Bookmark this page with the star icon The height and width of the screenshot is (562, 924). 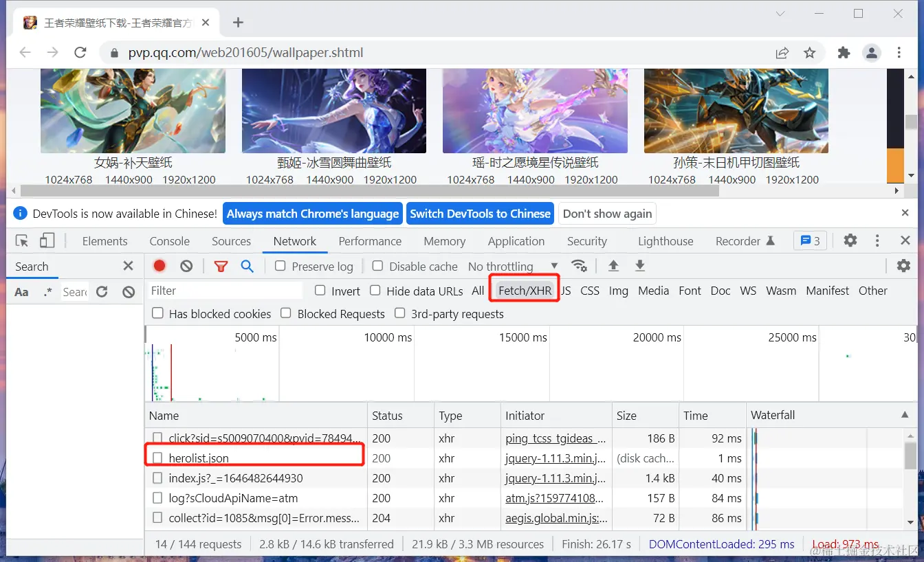coord(810,53)
